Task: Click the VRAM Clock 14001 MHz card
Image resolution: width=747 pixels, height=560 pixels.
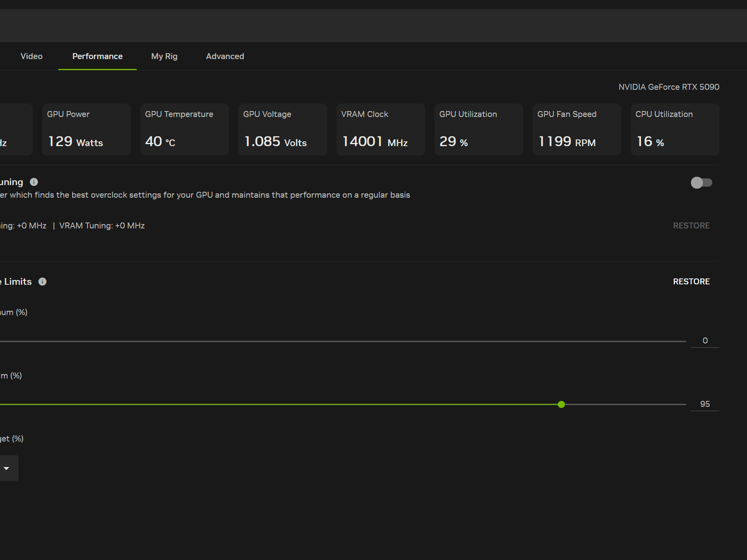Action: click(381, 129)
